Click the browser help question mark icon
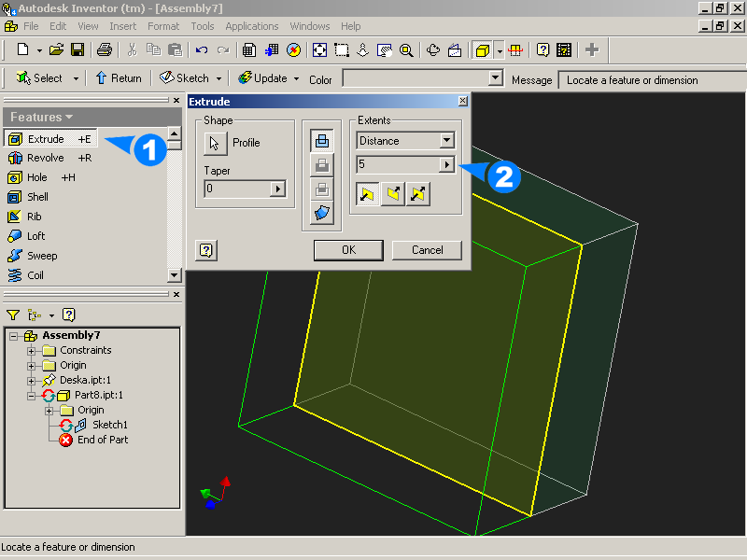This screenshot has height=560, width=747. [x=68, y=315]
